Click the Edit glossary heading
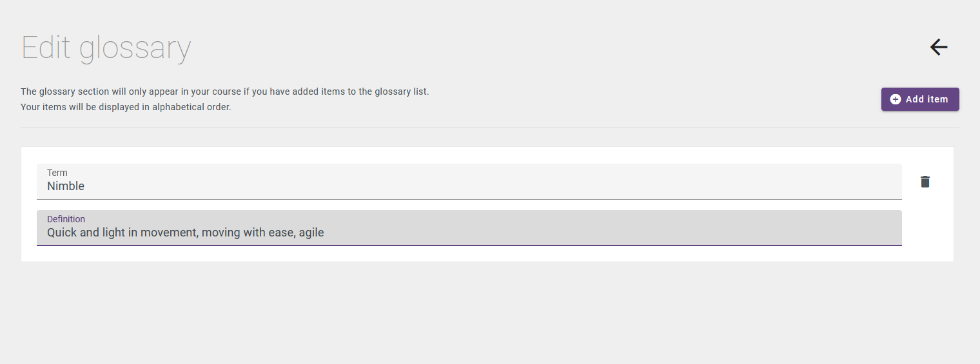The image size is (980, 364). pyautogui.click(x=106, y=48)
